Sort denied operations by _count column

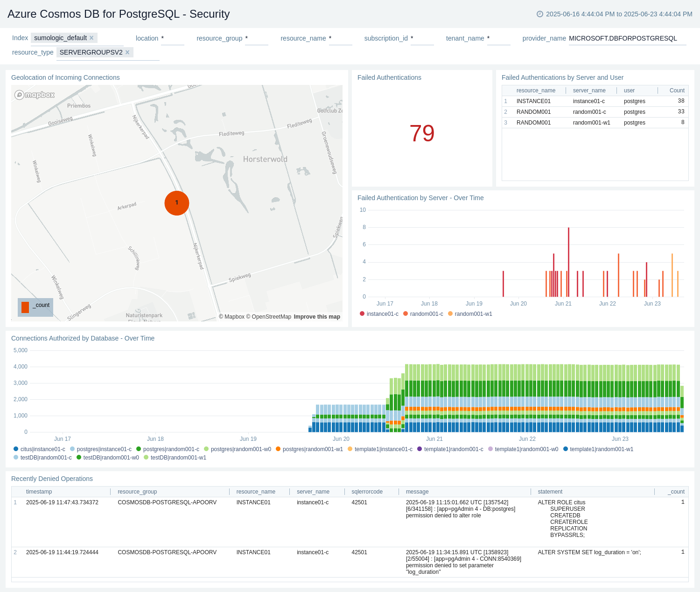pyautogui.click(x=676, y=492)
